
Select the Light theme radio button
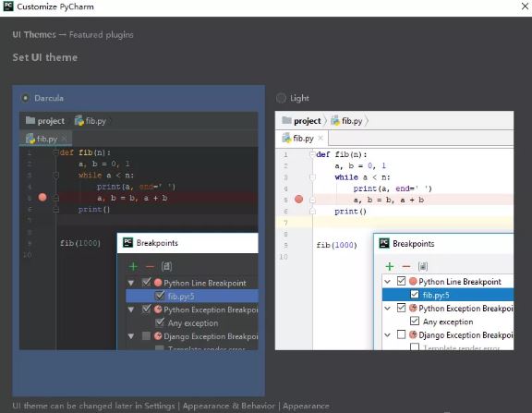point(281,98)
